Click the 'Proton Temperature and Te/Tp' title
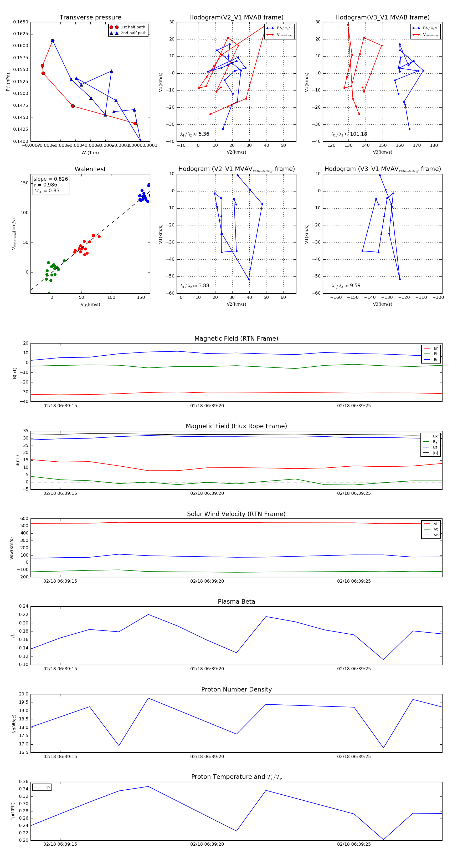Screen dimensions: 473x868 click(x=236, y=777)
